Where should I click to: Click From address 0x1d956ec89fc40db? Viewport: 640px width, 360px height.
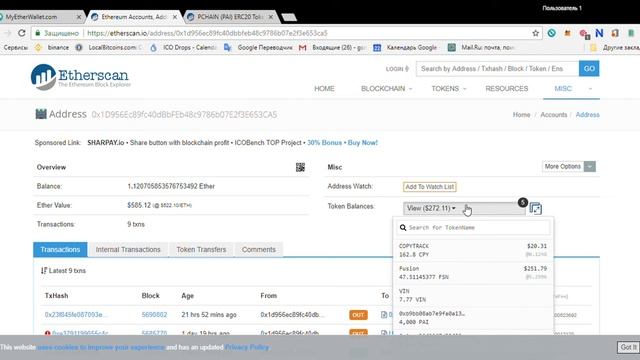point(293,315)
